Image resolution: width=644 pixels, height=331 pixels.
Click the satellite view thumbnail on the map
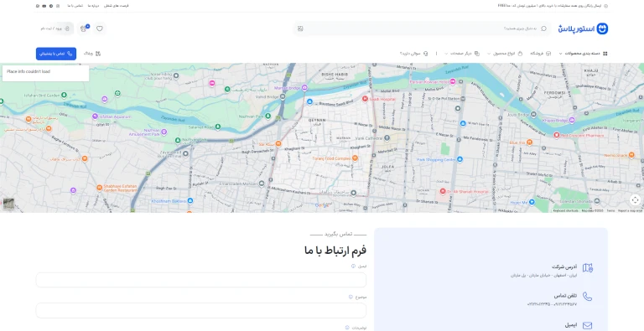(8, 204)
